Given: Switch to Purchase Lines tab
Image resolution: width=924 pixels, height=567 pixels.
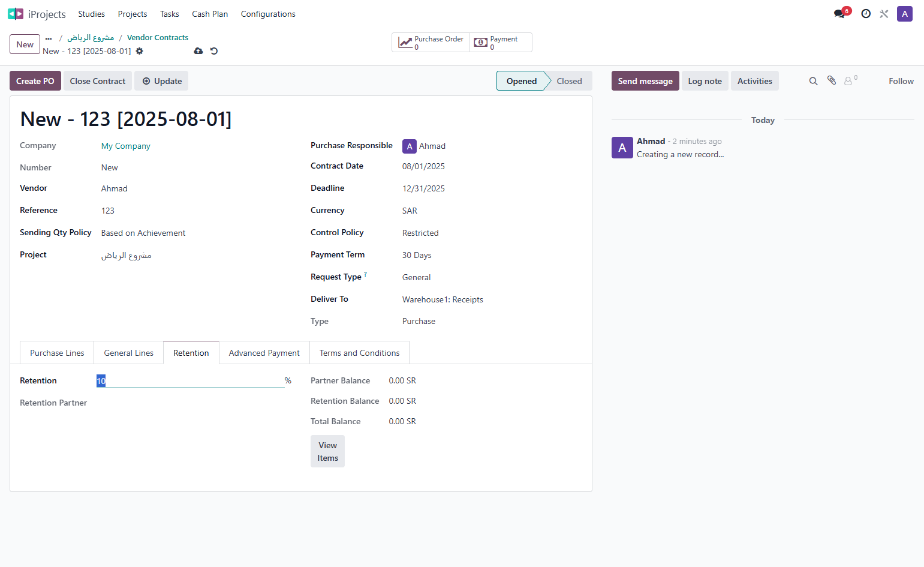Looking at the screenshot, I should pyautogui.click(x=57, y=353).
